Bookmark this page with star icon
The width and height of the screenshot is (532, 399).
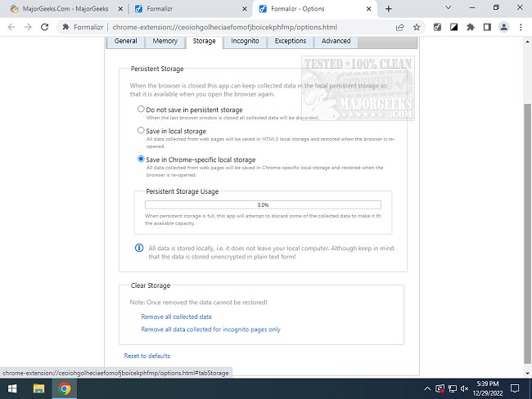(417, 27)
